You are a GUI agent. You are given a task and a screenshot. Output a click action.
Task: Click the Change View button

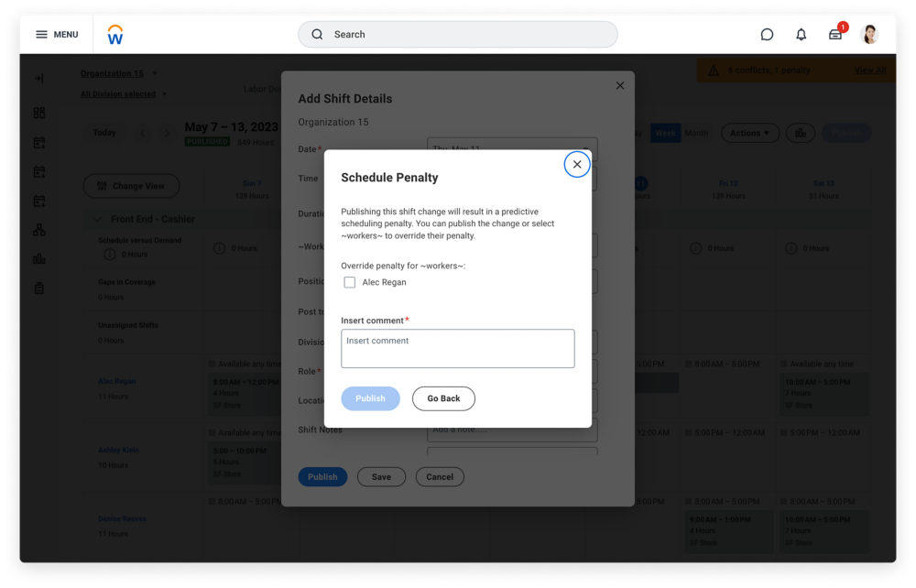pyautogui.click(x=131, y=186)
